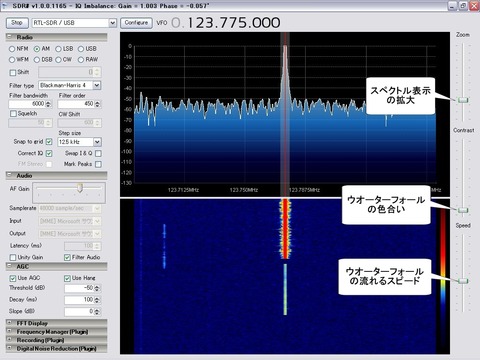Enable the Shift checkbox
This screenshot has width=480, height=360.
point(13,72)
